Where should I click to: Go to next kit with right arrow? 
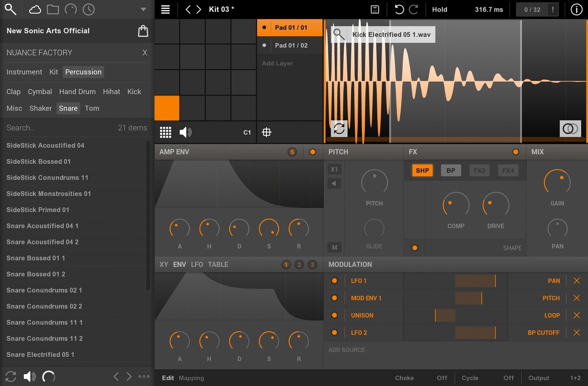pyautogui.click(x=199, y=10)
